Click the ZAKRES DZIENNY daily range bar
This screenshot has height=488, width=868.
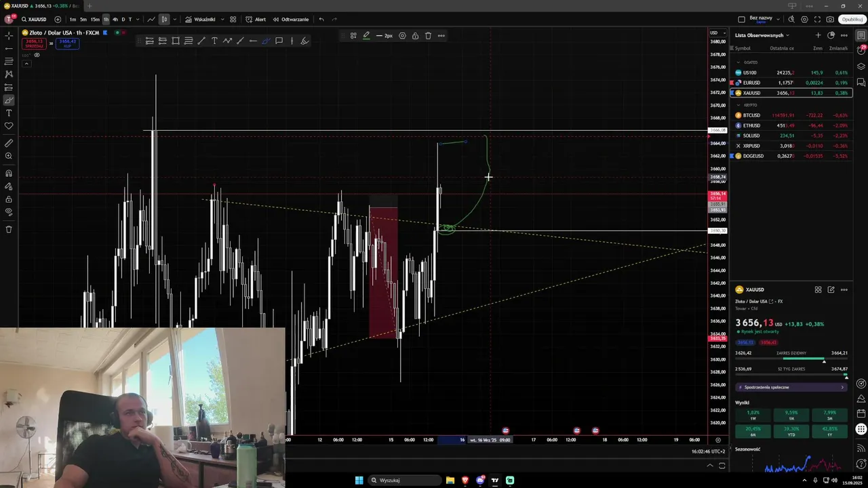(791, 360)
